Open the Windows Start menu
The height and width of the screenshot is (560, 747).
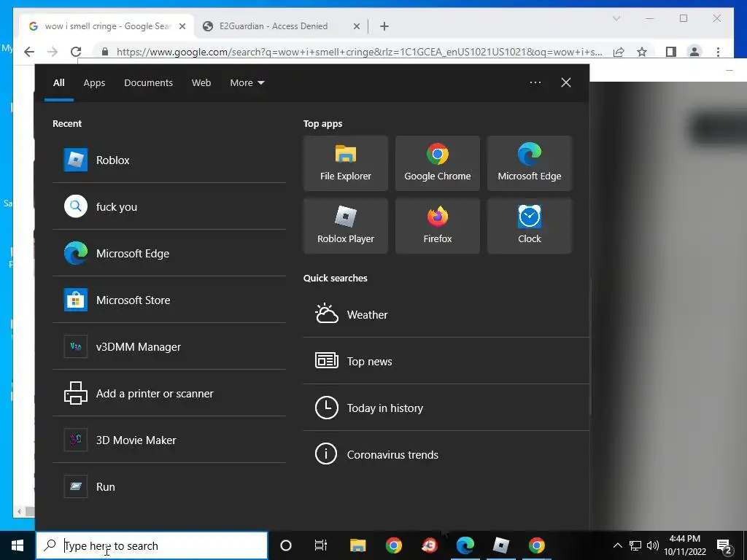[18, 545]
